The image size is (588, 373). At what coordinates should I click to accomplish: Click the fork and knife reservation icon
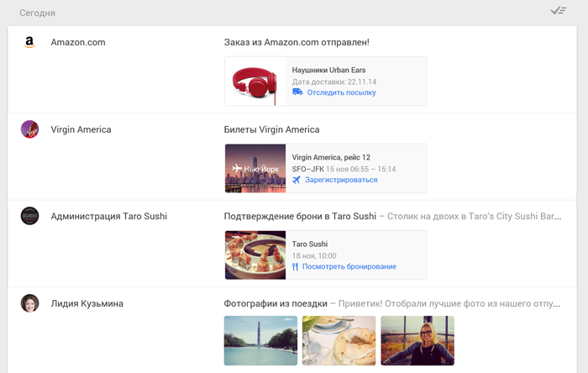(296, 266)
